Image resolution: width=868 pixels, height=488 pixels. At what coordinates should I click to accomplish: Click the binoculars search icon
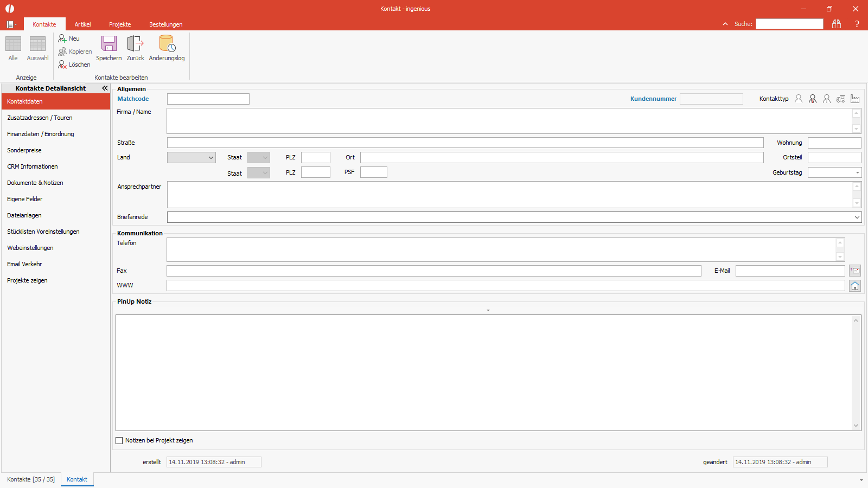837,24
